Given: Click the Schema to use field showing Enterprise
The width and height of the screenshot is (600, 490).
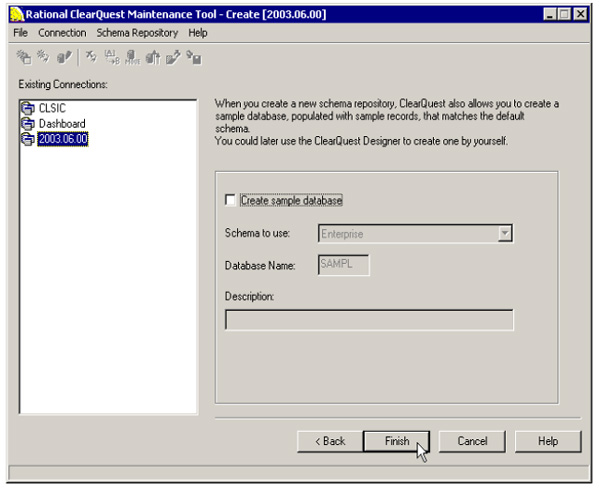Looking at the screenshot, I should click(x=415, y=233).
